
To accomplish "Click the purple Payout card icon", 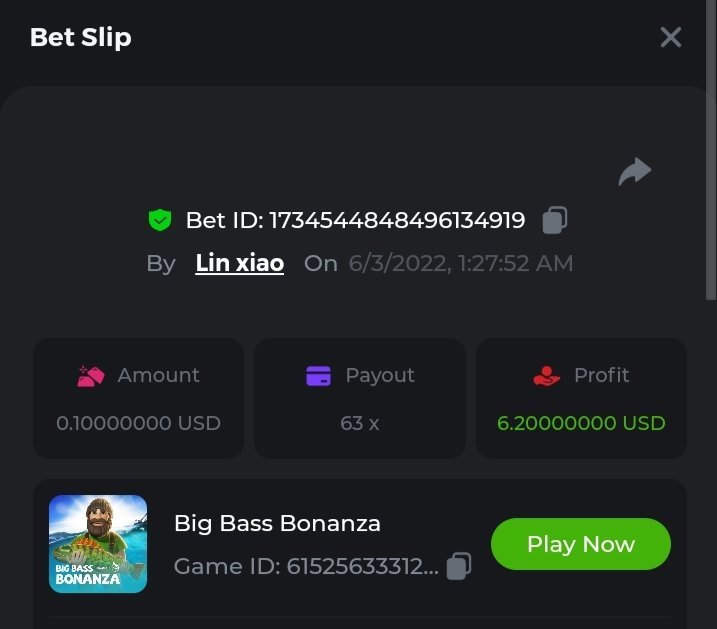I will click(x=318, y=376).
